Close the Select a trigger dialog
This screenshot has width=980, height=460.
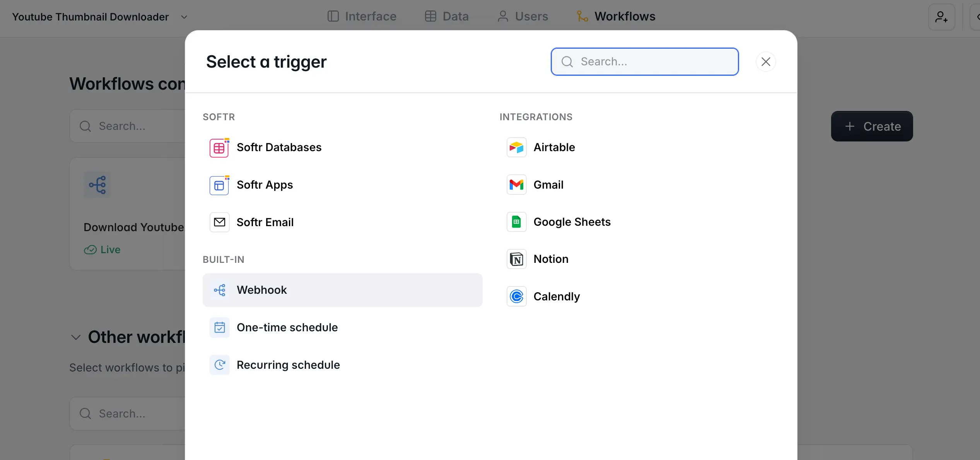click(765, 62)
